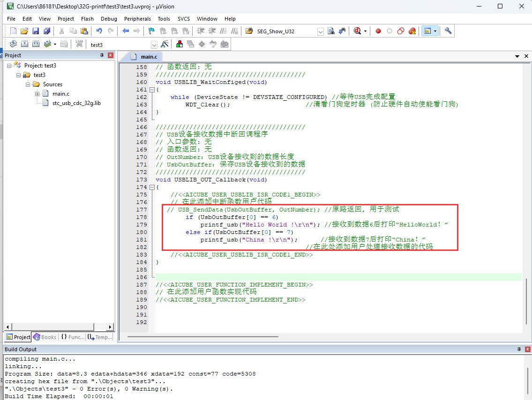532x400 pixels.
Task: Open the SVCS menu
Action: click(184, 19)
